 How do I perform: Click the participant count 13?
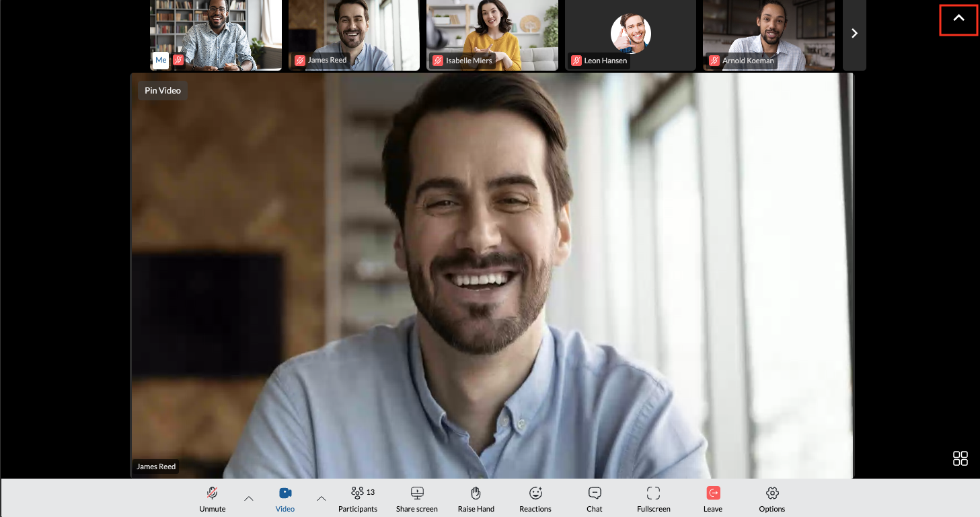(371, 492)
